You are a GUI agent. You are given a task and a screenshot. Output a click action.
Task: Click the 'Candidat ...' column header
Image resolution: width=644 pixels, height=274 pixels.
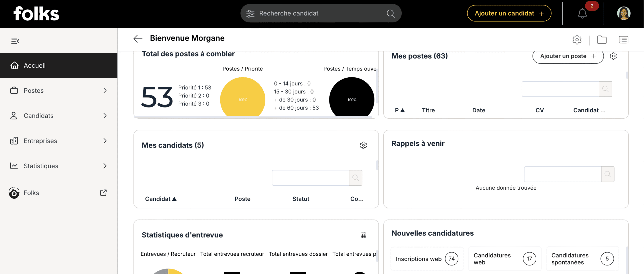[589, 110]
